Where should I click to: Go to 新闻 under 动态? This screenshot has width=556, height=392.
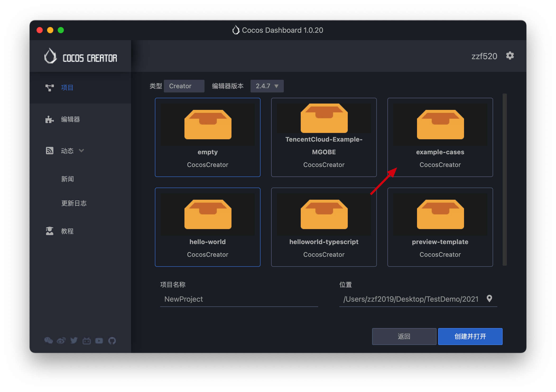[x=67, y=179]
